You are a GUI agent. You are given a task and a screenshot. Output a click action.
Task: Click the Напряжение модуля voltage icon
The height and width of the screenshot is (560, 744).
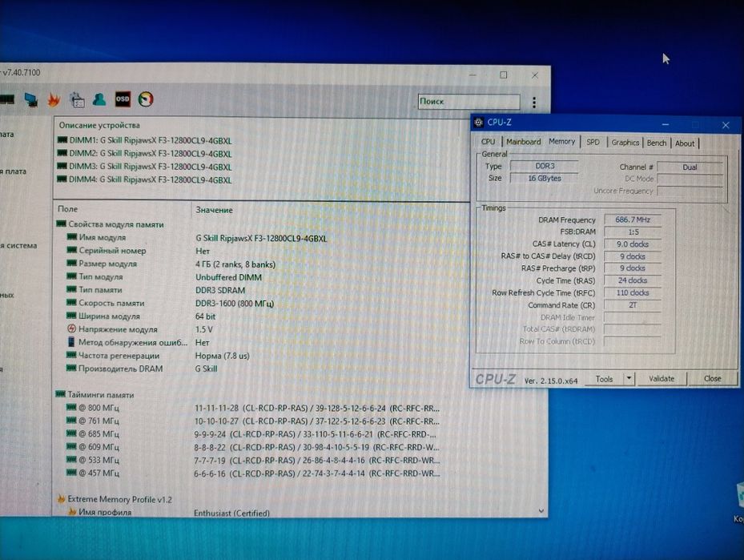click(71, 328)
